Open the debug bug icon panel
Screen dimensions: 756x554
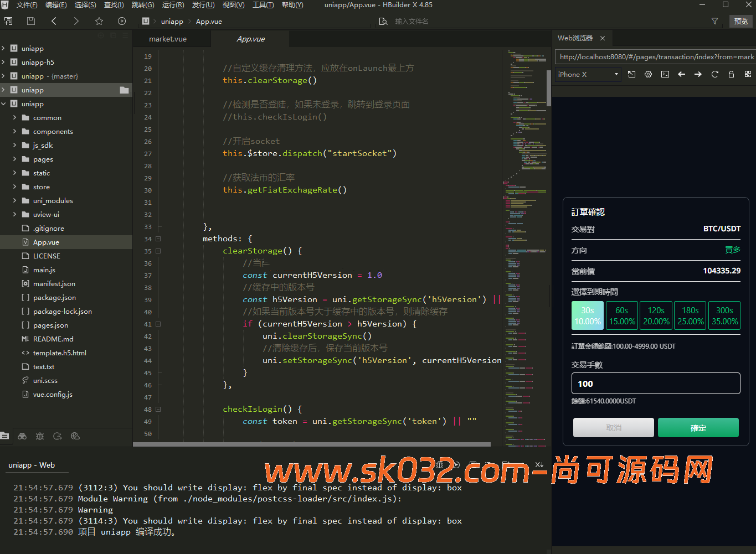click(x=40, y=436)
